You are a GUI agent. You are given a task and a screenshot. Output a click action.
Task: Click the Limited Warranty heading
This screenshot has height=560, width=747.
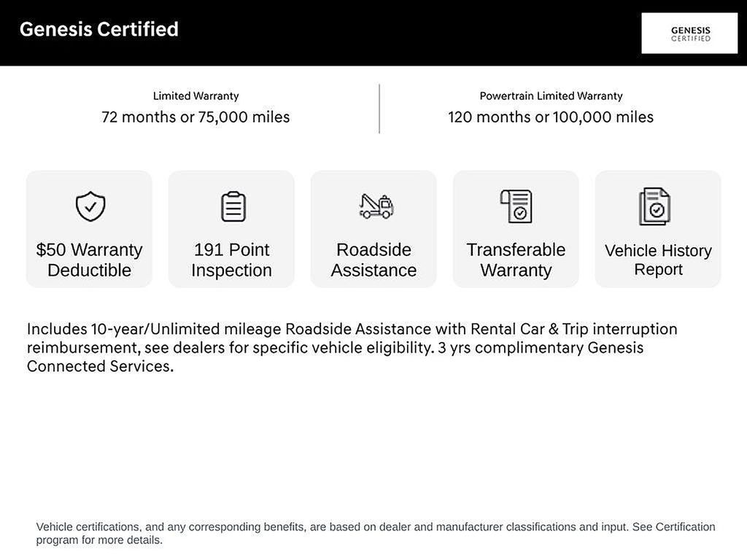click(x=196, y=96)
